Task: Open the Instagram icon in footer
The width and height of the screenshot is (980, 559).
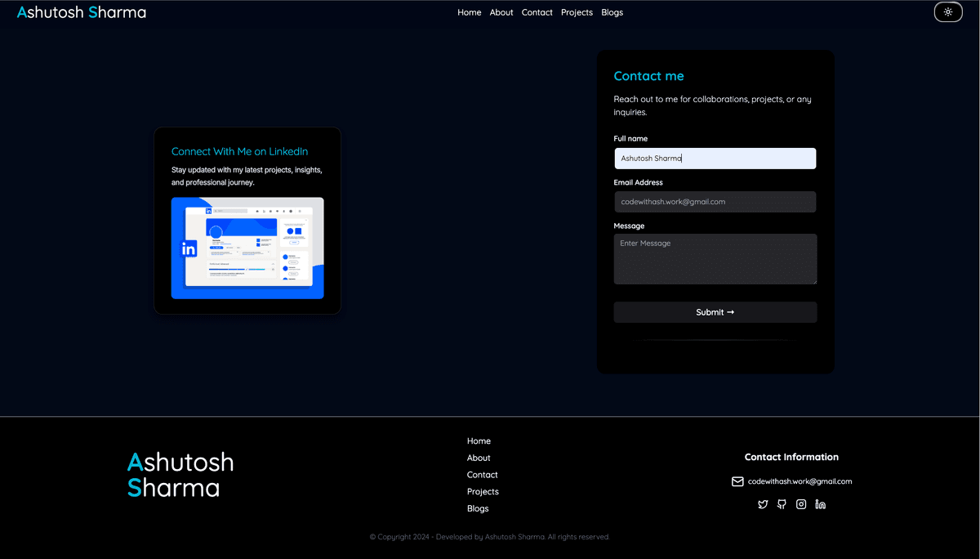Action: pos(801,504)
